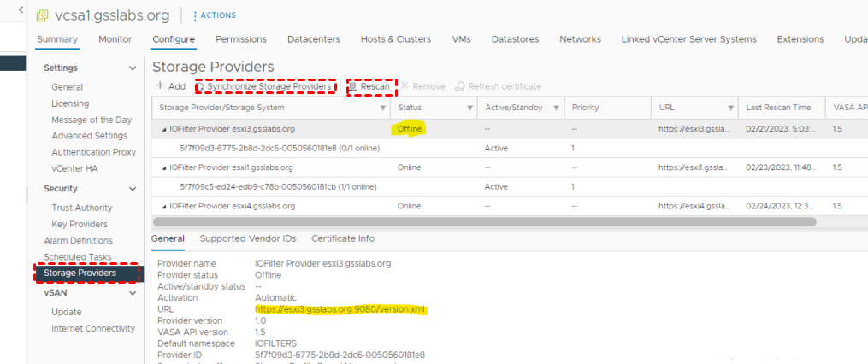The width and height of the screenshot is (868, 364).
Task: Open the Datacenters tab
Action: click(314, 39)
